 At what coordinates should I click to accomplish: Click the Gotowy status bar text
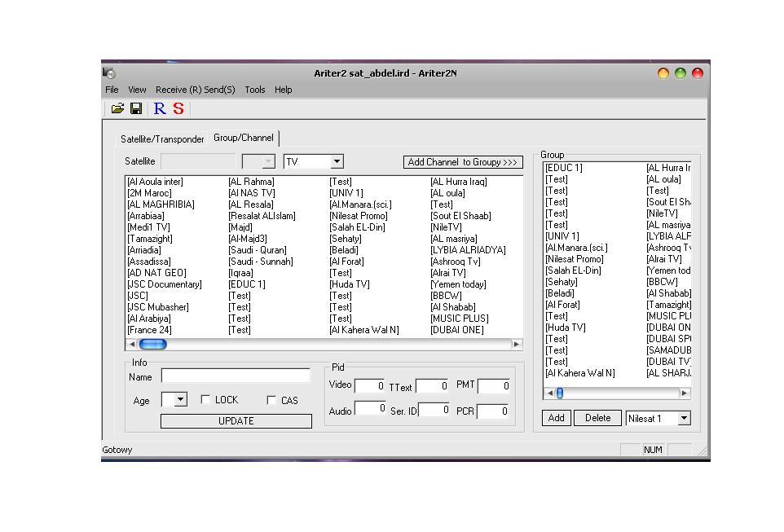pyautogui.click(x=117, y=450)
